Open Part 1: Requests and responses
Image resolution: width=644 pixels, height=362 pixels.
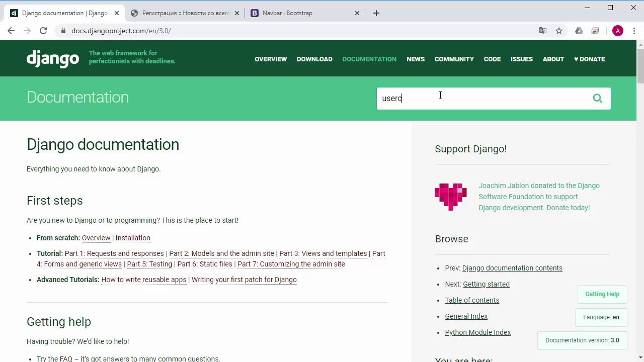(x=114, y=253)
